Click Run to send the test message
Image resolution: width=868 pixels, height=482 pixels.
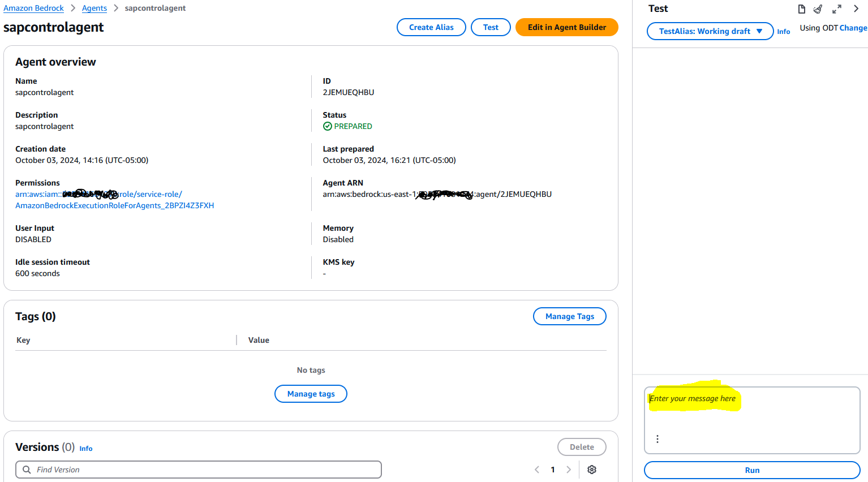pos(752,470)
